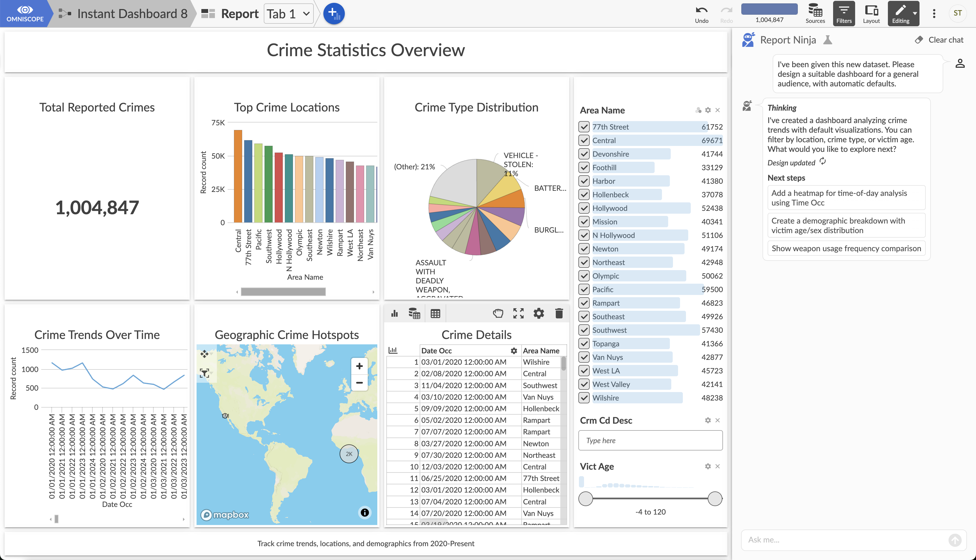Image resolution: width=976 pixels, height=560 pixels.
Task: Open the Tab 1 dropdown
Action: [x=289, y=14]
